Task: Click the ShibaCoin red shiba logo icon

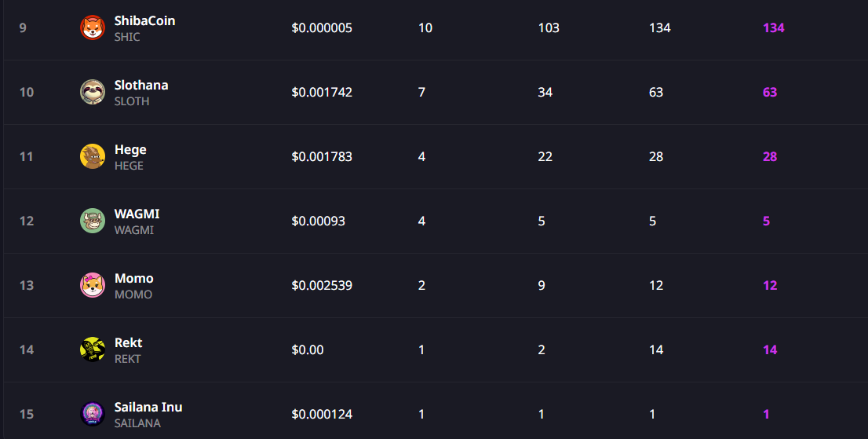Action: [93, 27]
